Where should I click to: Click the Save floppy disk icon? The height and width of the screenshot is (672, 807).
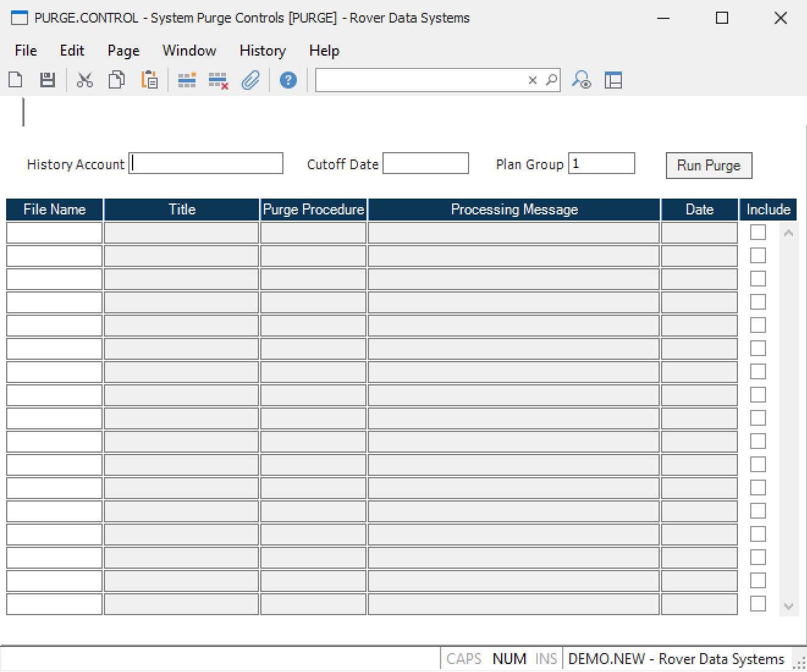click(48, 80)
